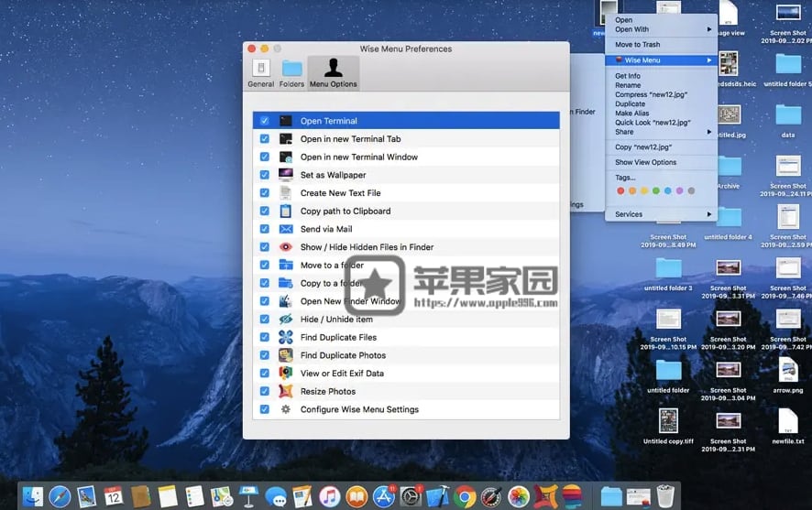812x510 pixels.
Task: Open the Photos app from the Dock
Action: 519,497
